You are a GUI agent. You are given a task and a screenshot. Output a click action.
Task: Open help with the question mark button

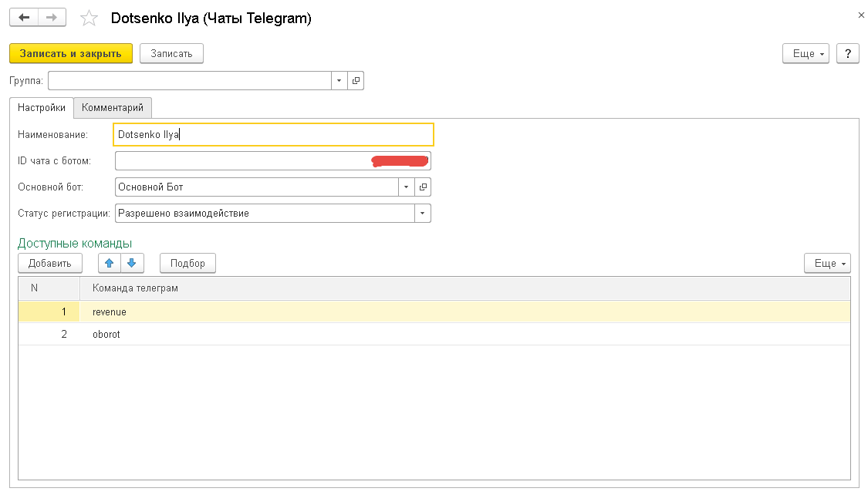tap(847, 54)
